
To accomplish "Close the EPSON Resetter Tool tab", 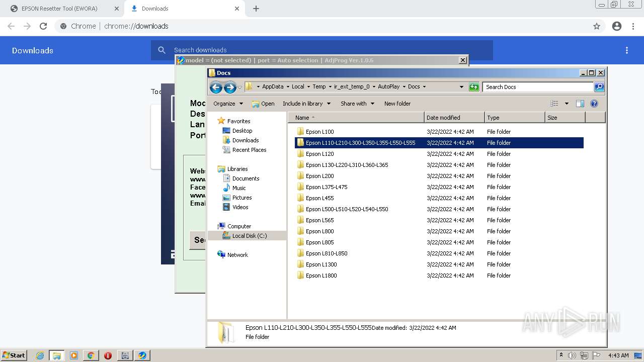I will pyautogui.click(x=116, y=9).
